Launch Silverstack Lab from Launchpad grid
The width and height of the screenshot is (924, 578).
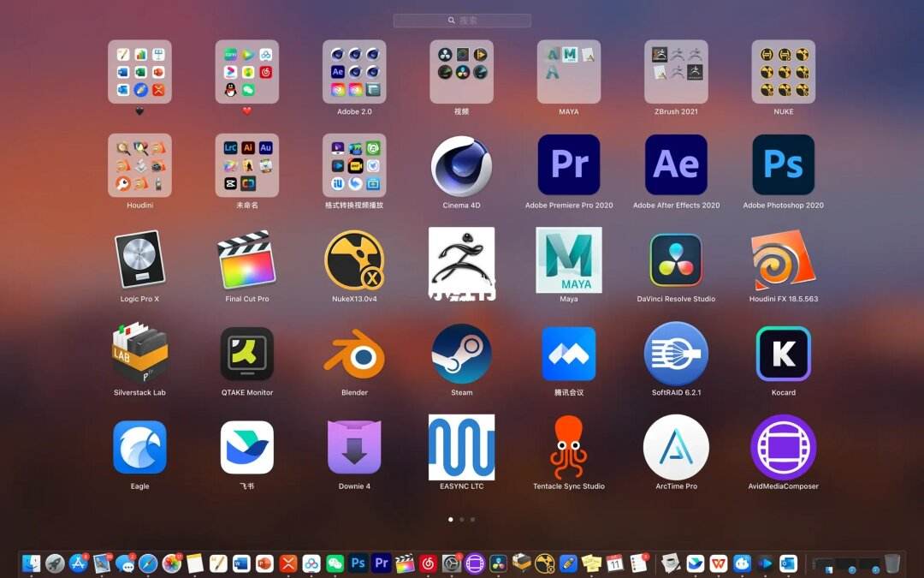tap(139, 353)
